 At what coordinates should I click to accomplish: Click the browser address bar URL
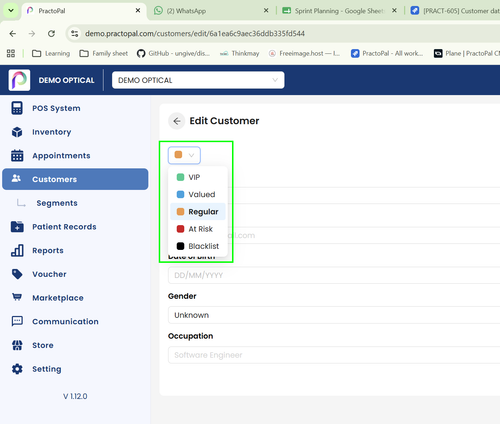point(195,34)
